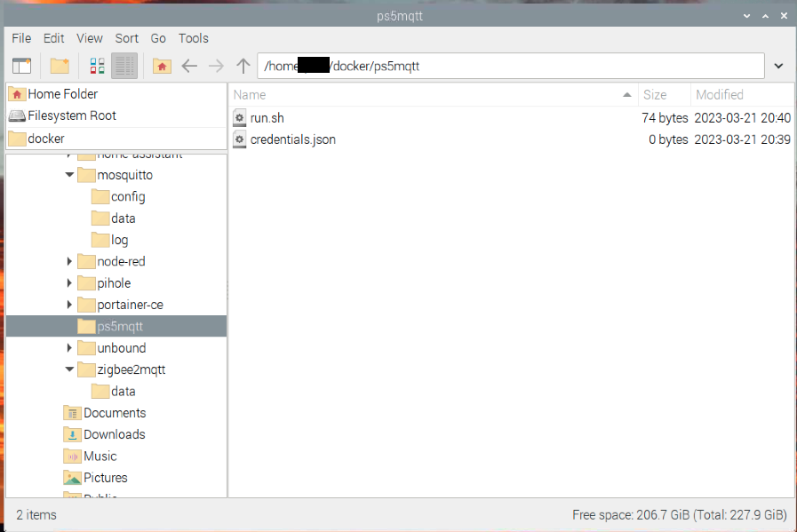Click the forward navigation arrow
The image size is (797, 532).
pyautogui.click(x=216, y=65)
